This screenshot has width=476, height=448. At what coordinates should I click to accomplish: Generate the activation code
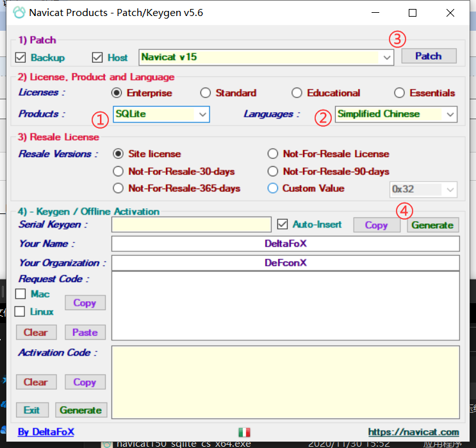click(81, 410)
